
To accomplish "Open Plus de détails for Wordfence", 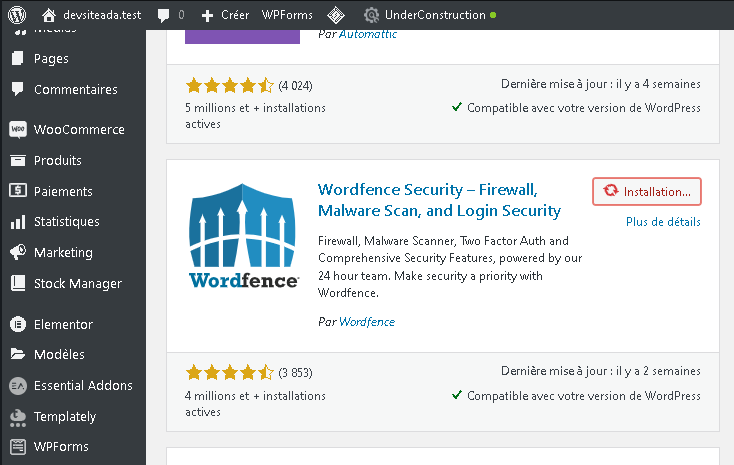I will click(663, 222).
